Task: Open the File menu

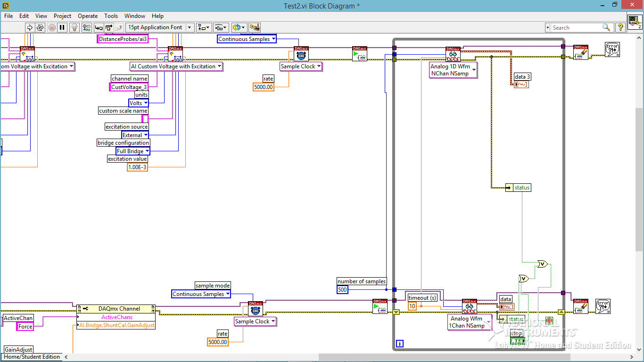Action: pos(8,16)
